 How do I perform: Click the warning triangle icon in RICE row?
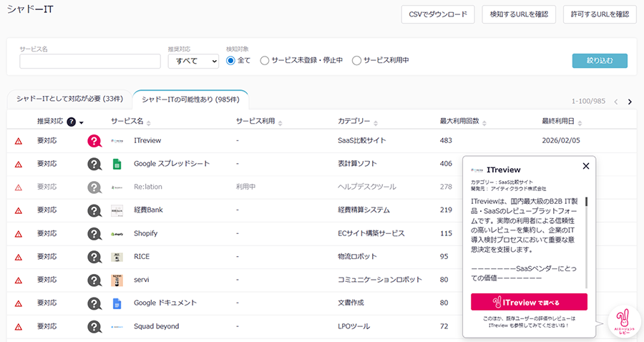[19, 257]
